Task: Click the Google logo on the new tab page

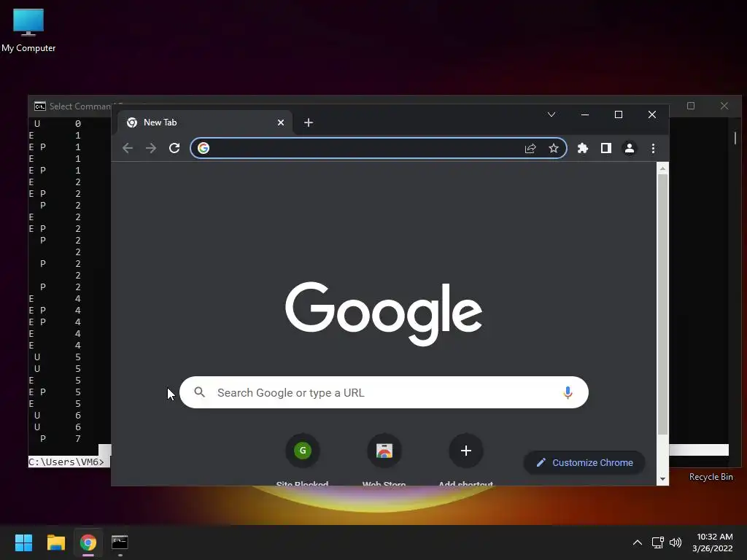Action: tap(384, 313)
